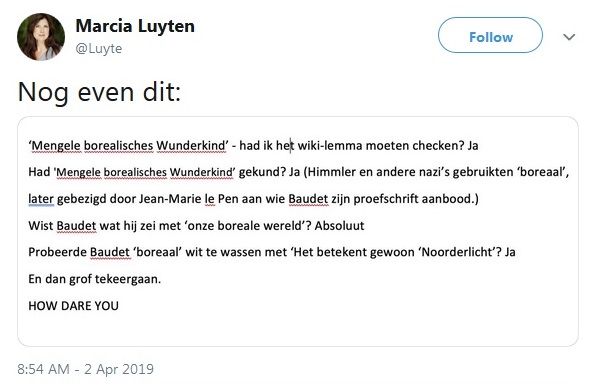Click the tweet text 'Nog even dit:'

[x=99, y=92]
